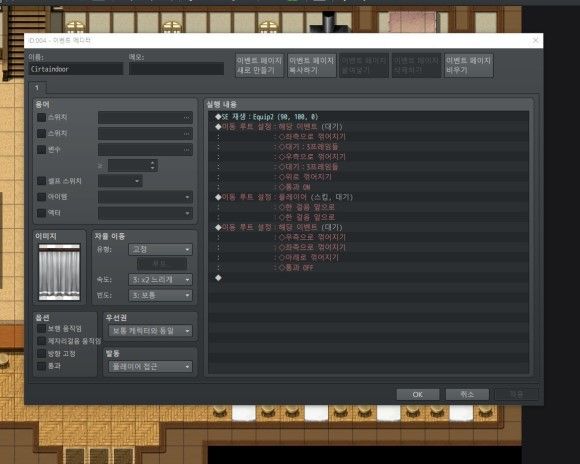Select event page tab 1
This screenshot has width=580, height=464.
[37, 88]
